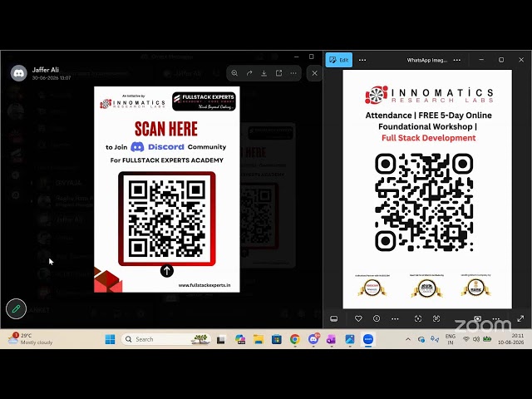This screenshot has height=399, width=532.
Task: Click the green pencil annotate button
Action: pyautogui.click(x=16, y=308)
